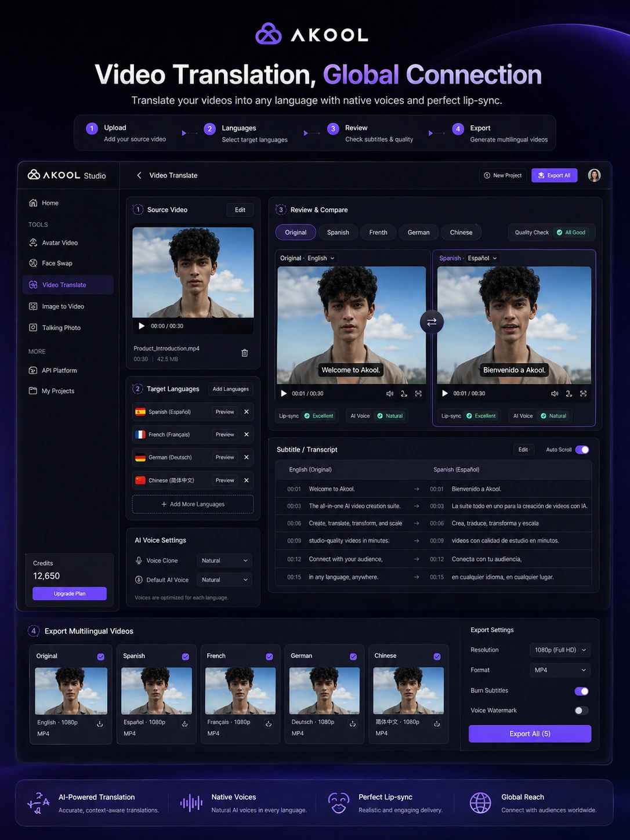Open the Talking Photo tool

[x=55, y=328]
